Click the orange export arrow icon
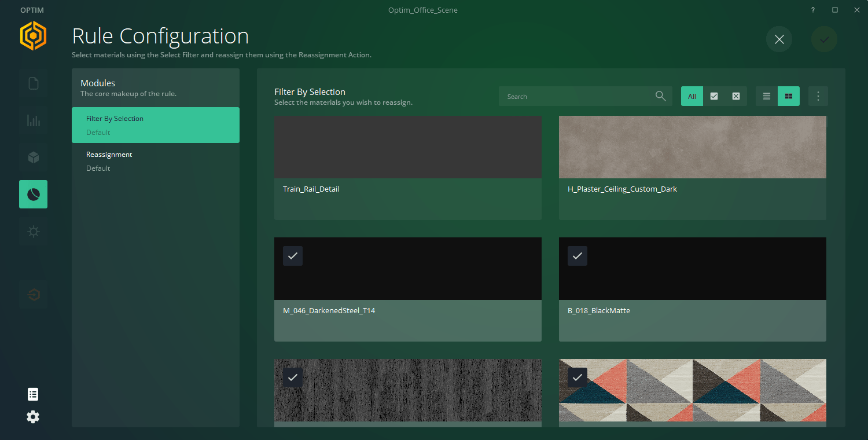This screenshot has height=440, width=868. point(33,294)
